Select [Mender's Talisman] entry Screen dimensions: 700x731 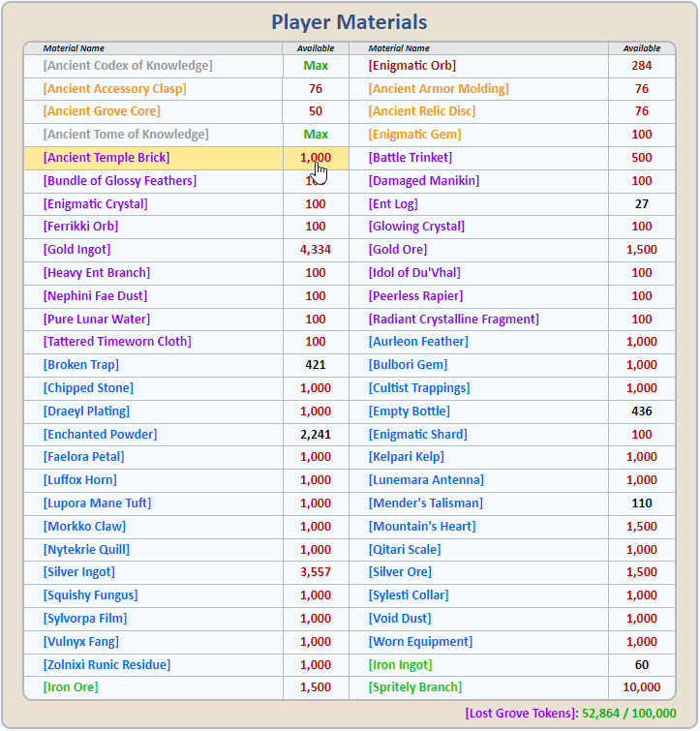coord(425,504)
